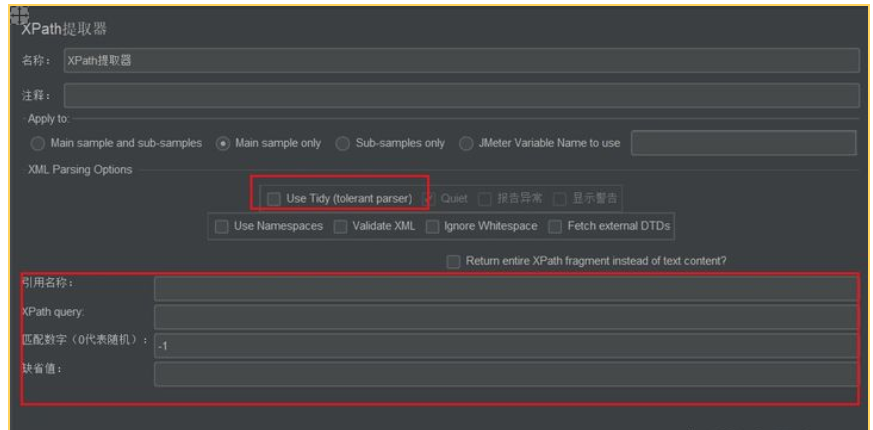Check the Validate XML option

point(340,227)
